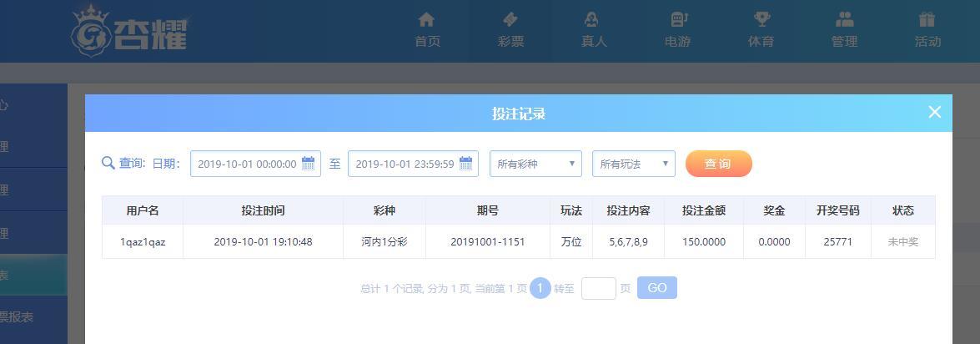This screenshot has width=980, height=344.
Task: Select page 1 in pagination
Action: tap(540, 288)
